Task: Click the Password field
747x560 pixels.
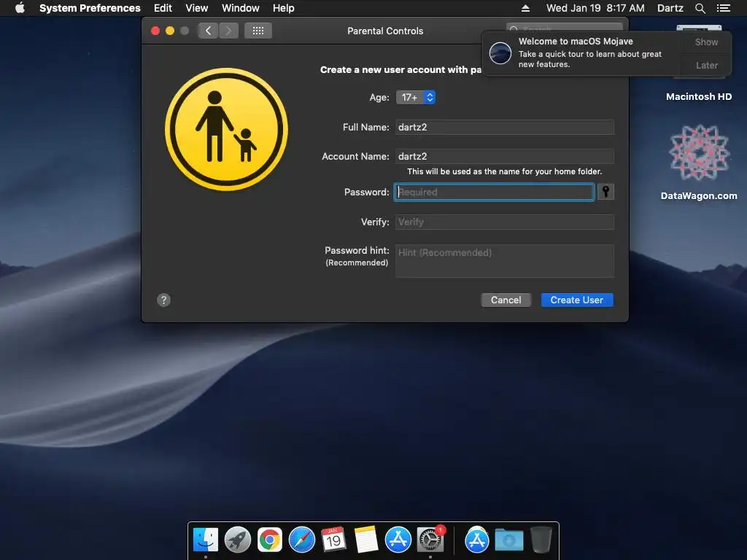Action: point(494,192)
